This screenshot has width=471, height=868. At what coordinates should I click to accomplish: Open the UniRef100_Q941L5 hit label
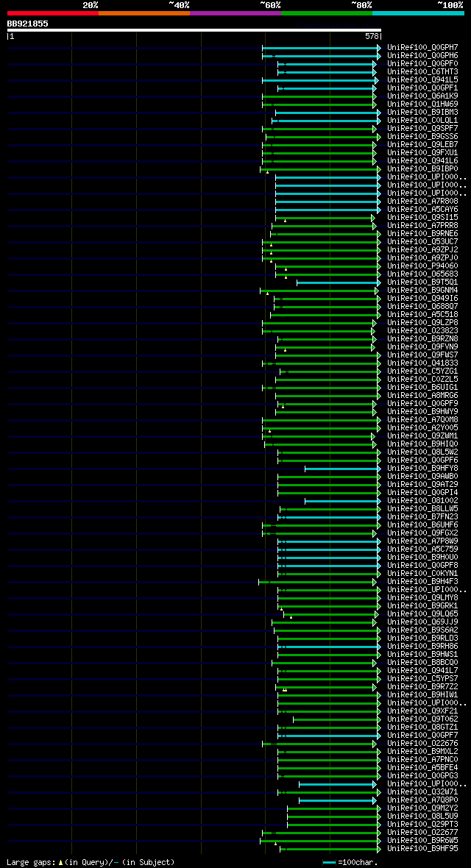pos(422,80)
